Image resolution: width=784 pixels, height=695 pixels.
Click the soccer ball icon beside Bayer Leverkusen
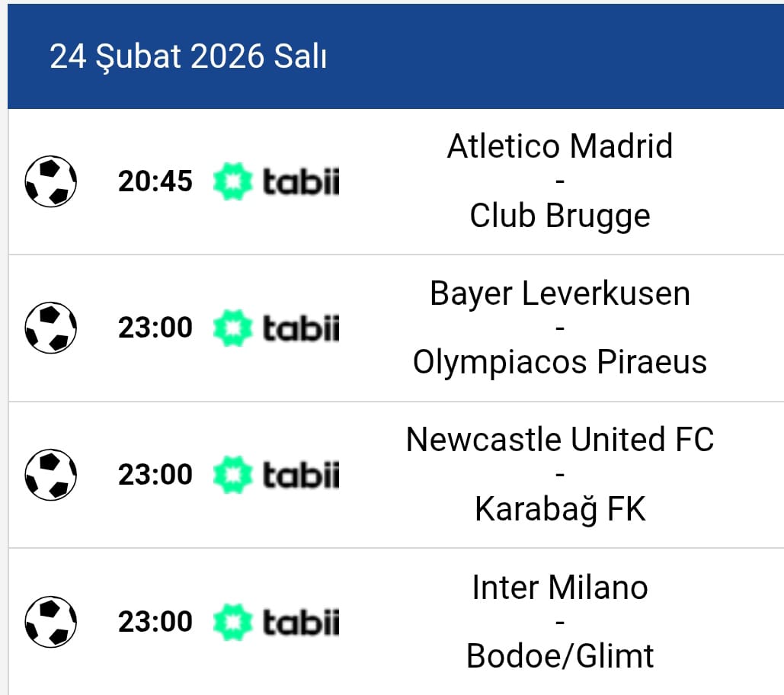tap(51, 328)
